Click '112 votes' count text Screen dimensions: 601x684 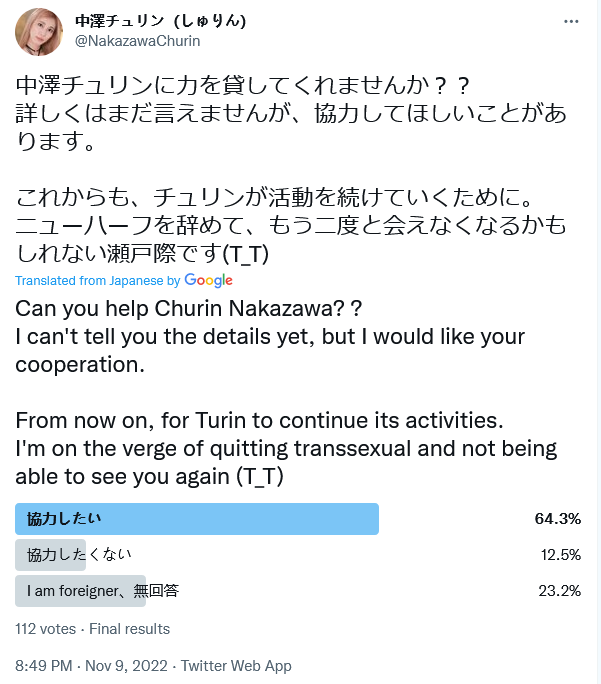coord(45,629)
